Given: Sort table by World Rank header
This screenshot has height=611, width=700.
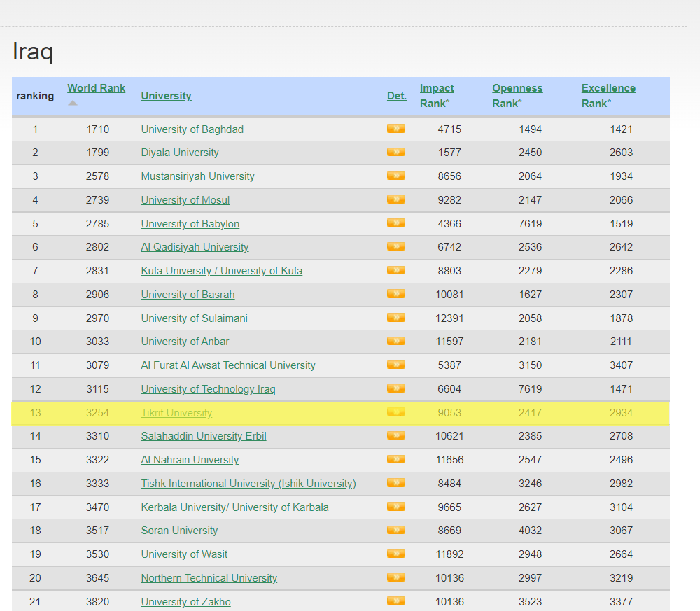Looking at the screenshot, I should pyautogui.click(x=96, y=88).
